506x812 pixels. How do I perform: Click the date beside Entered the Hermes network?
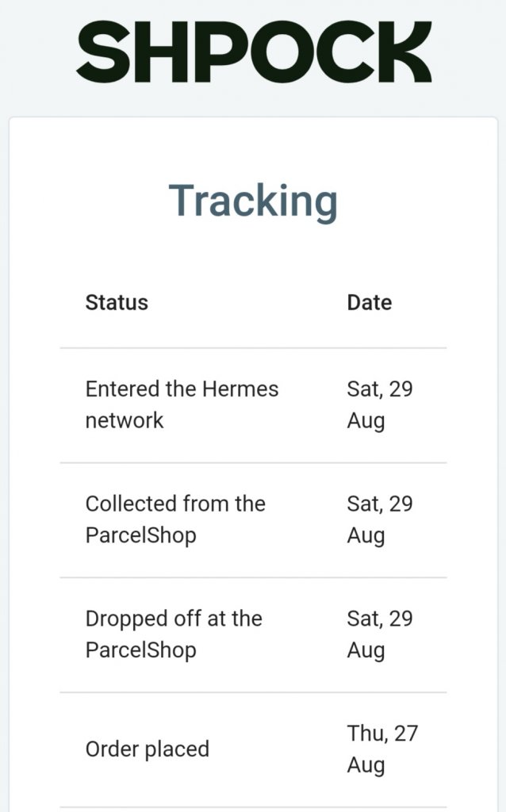point(379,404)
